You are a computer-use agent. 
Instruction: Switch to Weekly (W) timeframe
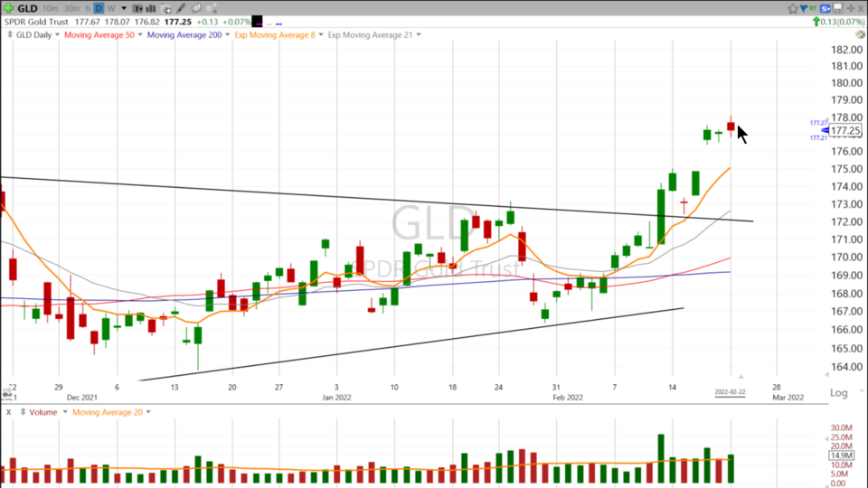tap(111, 8)
